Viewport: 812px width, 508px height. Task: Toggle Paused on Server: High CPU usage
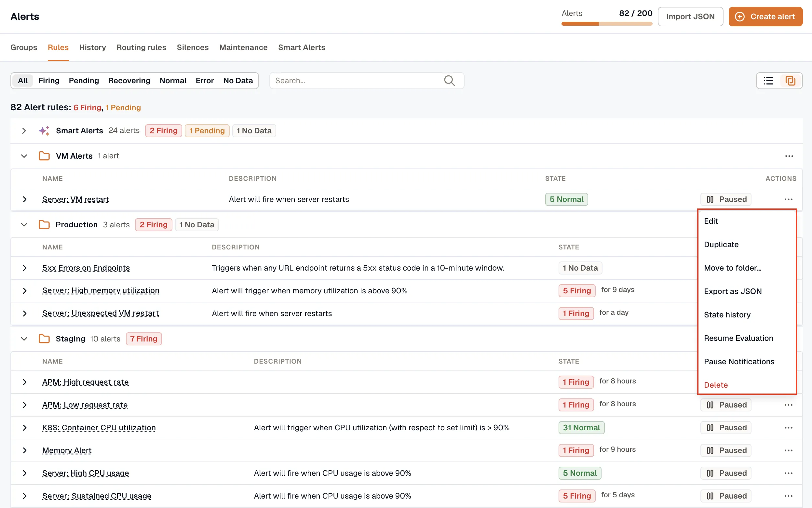click(725, 473)
